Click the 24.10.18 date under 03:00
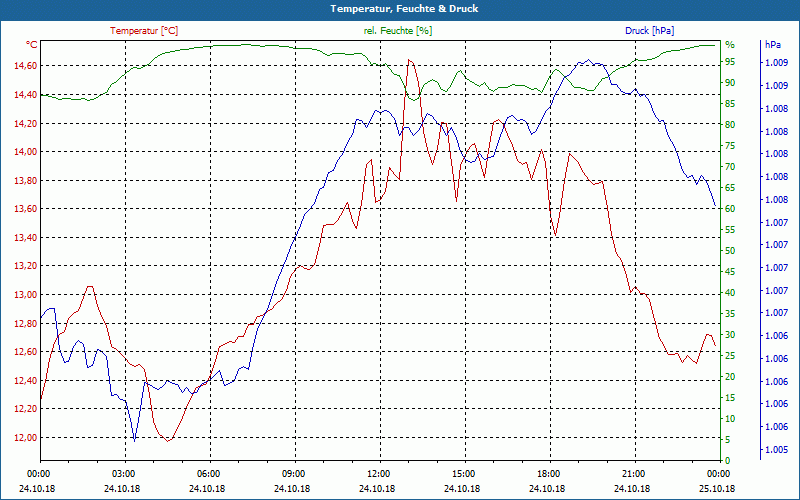This screenshot has height=500, width=800. 122,488
